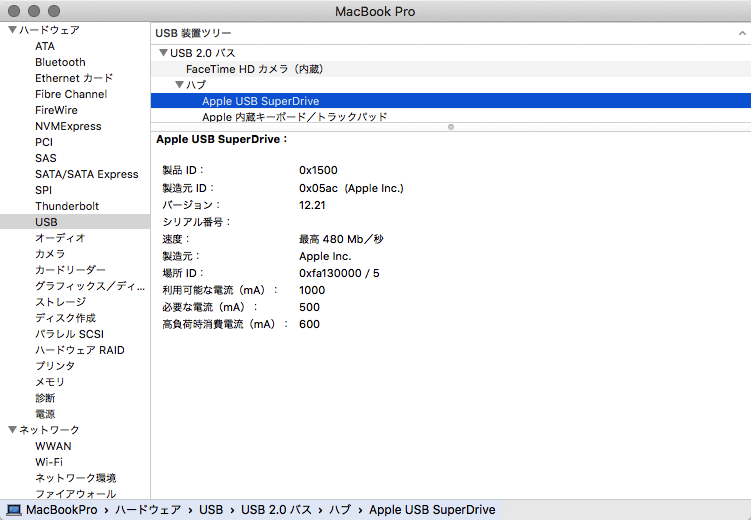Screen dimensions: 751x520
Task: Click the gray close window button
Action: [x=14, y=11]
